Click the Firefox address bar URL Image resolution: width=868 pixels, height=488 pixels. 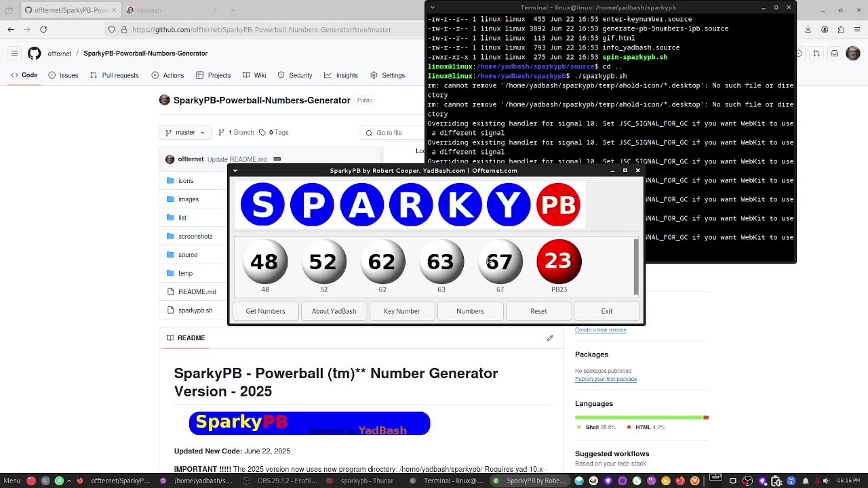click(x=262, y=29)
